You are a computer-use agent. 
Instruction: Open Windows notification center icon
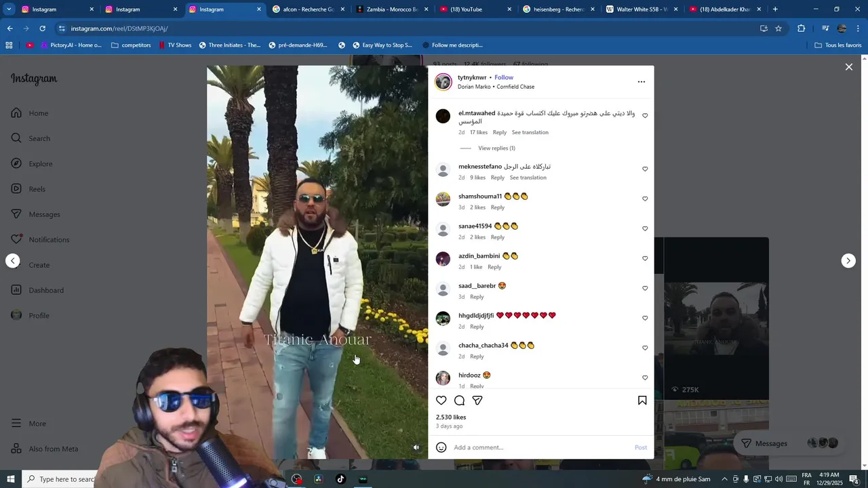point(854,479)
